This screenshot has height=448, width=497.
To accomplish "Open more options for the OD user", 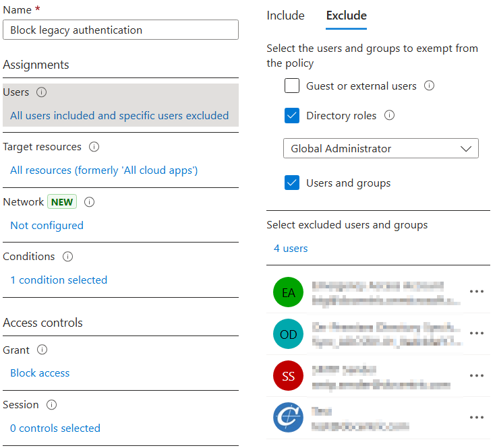I will pos(477,333).
